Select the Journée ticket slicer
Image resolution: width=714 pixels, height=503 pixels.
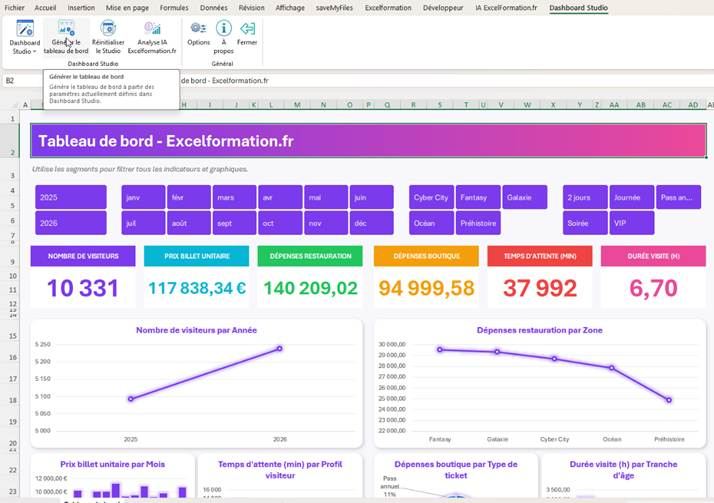tap(632, 197)
